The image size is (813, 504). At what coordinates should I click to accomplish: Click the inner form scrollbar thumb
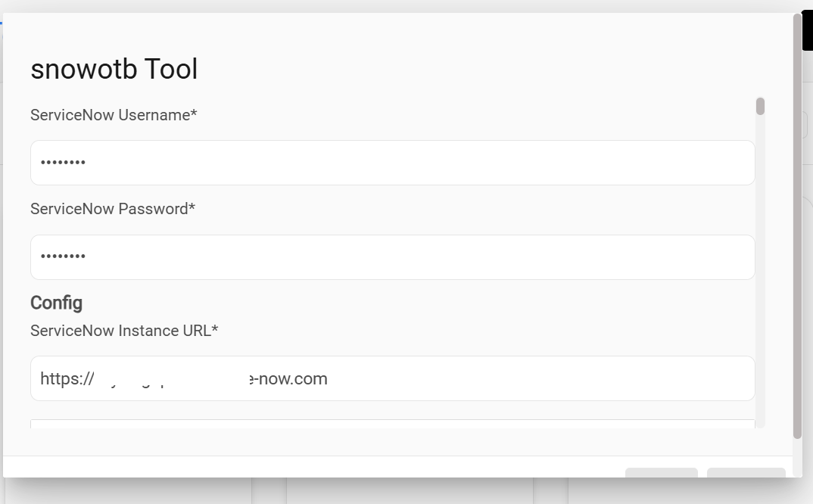tap(760, 106)
